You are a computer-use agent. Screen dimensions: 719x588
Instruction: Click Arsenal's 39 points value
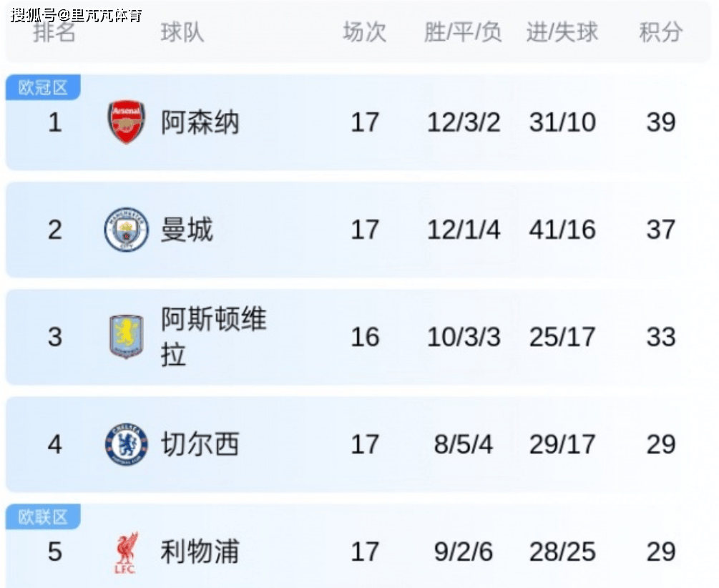(x=660, y=122)
